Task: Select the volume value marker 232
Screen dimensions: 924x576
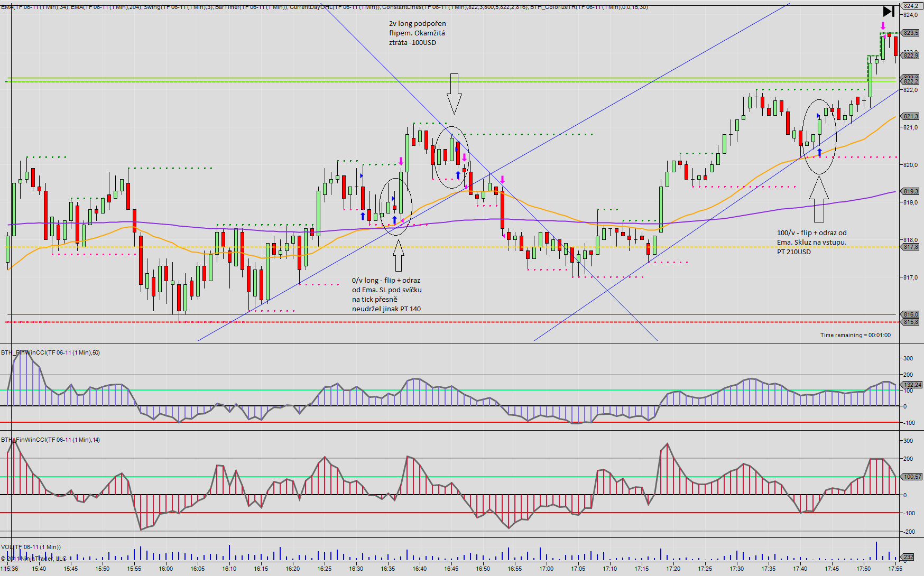Action: 908,557
